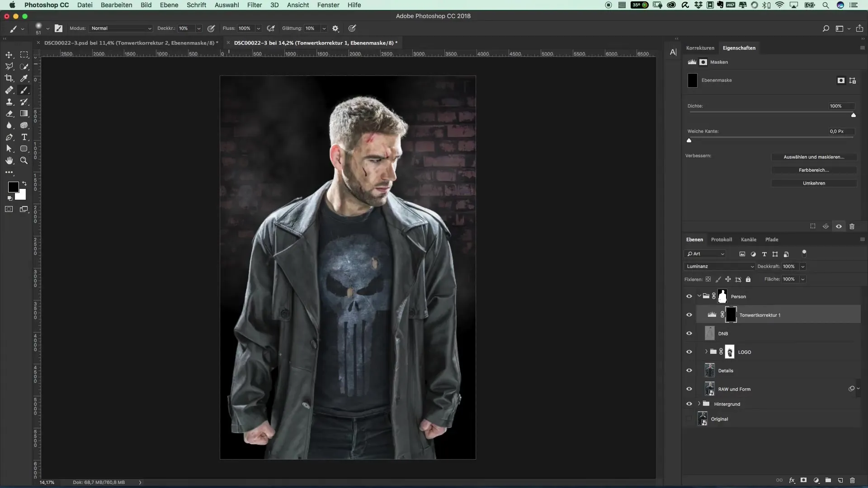Select the Eyedropper tool
This screenshot has width=868, height=488.
click(x=24, y=78)
